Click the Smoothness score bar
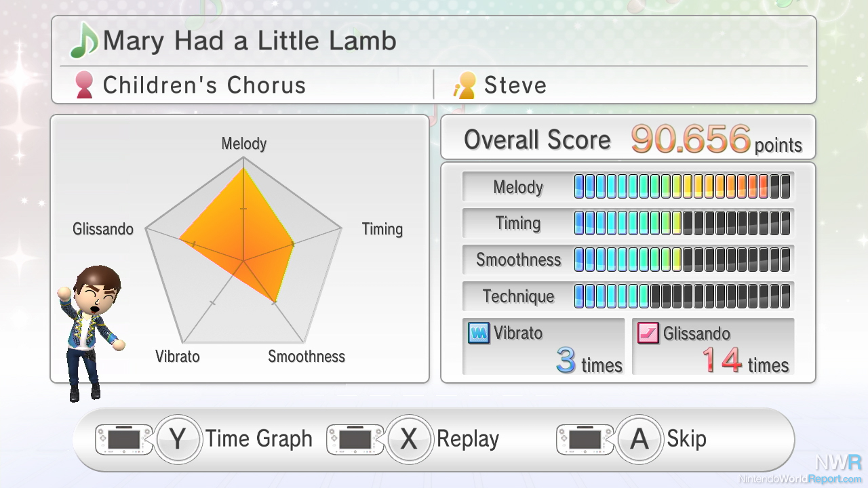This screenshot has height=488, width=868. [682, 259]
